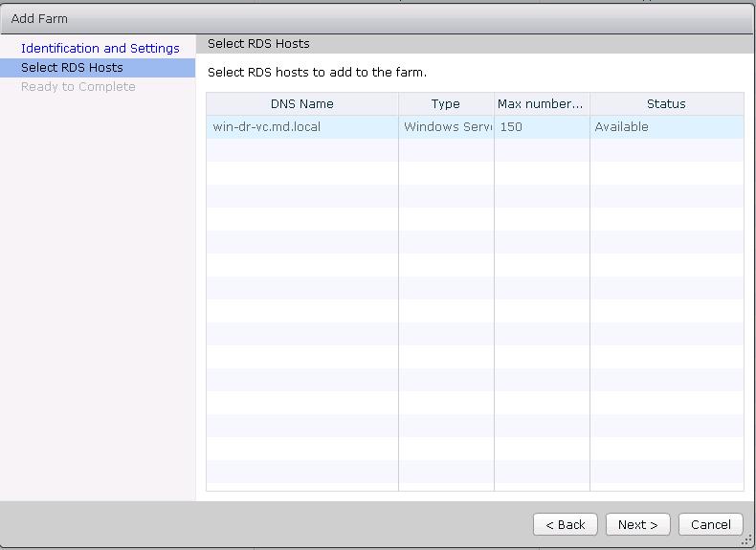Image resolution: width=756 pixels, height=550 pixels.
Task: Click the Max number... column header
Action: pyautogui.click(x=541, y=104)
